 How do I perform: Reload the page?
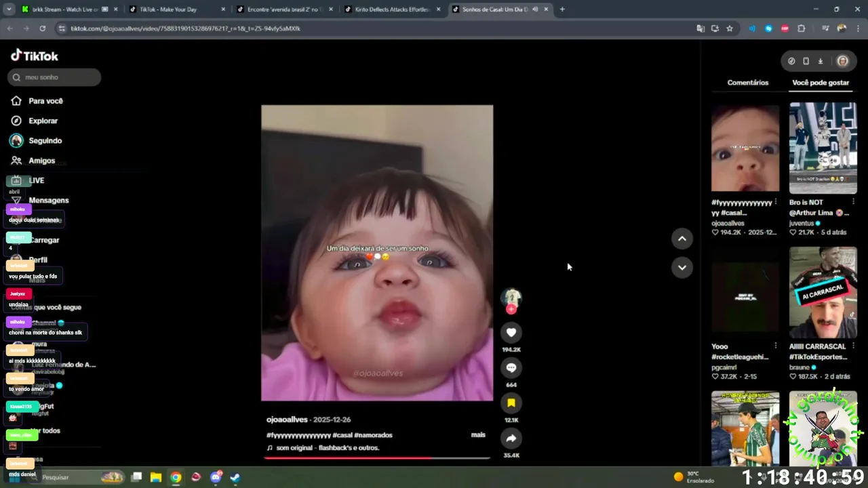42,28
